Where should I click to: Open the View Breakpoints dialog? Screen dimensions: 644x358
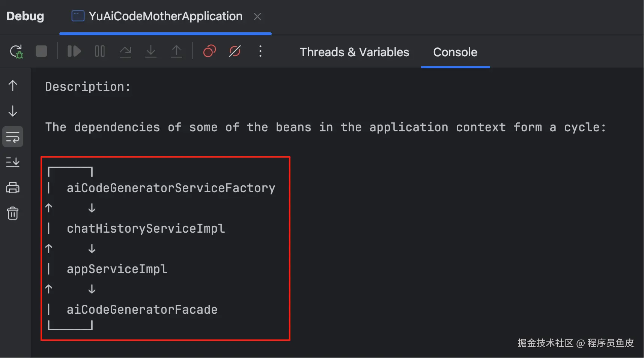coord(209,51)
